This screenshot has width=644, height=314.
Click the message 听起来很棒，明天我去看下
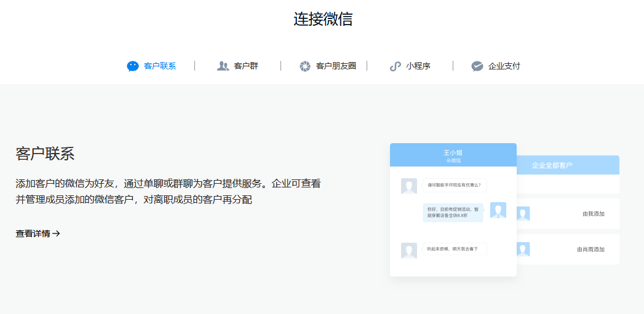[x=455, y=249]
